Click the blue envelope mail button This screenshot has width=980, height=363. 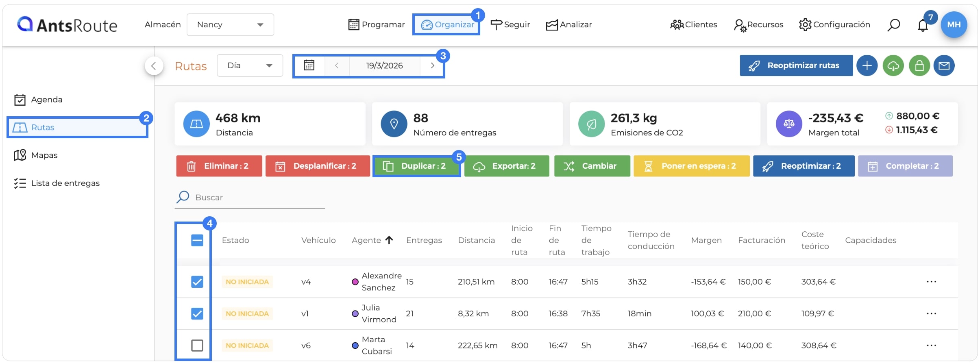tap(944, 65)
